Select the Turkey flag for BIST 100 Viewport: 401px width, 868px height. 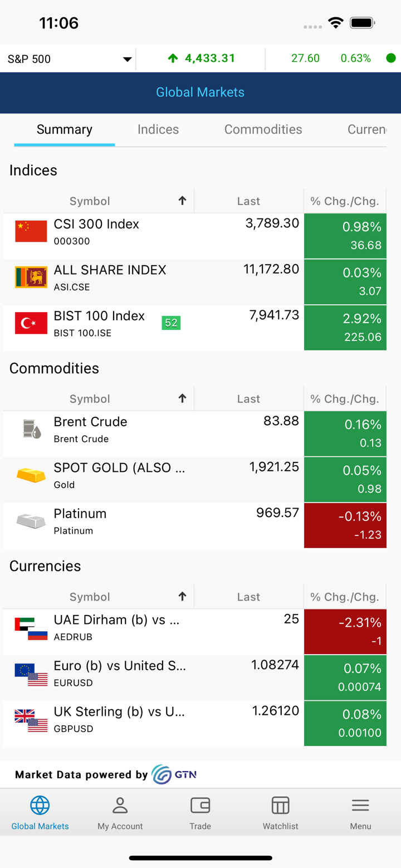click(x=31, y=323)
